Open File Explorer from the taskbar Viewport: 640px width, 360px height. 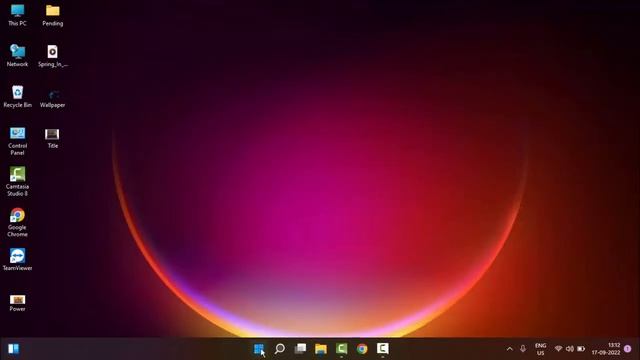point(321,349)
